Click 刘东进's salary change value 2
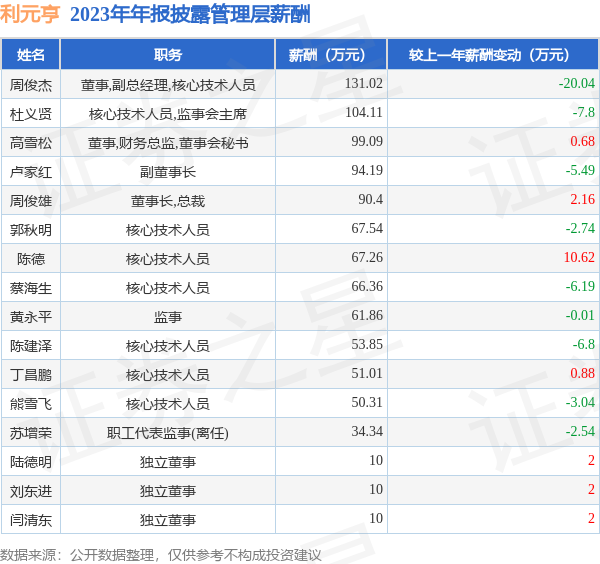Image resolution: width=600 pixels, height=564 pixels. tap(592, 489)
